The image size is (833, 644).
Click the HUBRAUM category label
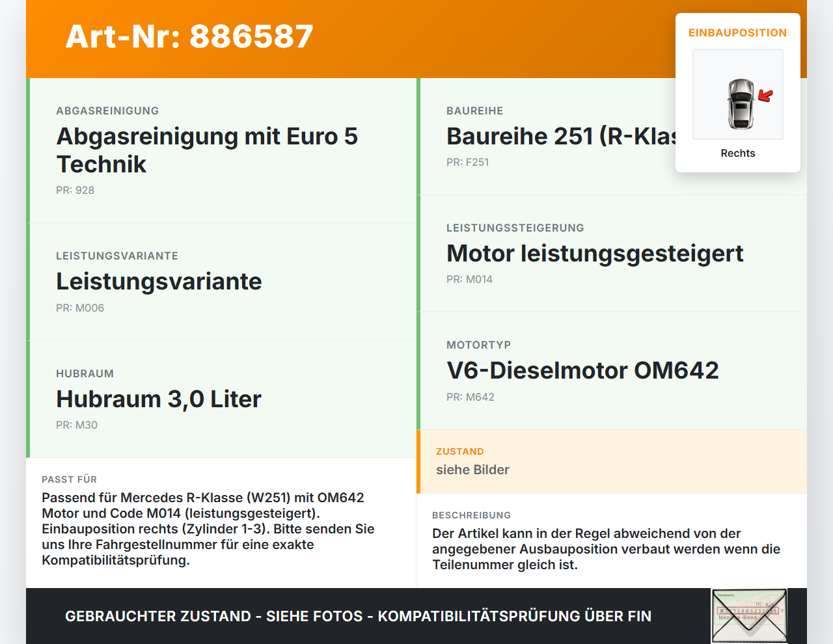click(x=85, y=373)
